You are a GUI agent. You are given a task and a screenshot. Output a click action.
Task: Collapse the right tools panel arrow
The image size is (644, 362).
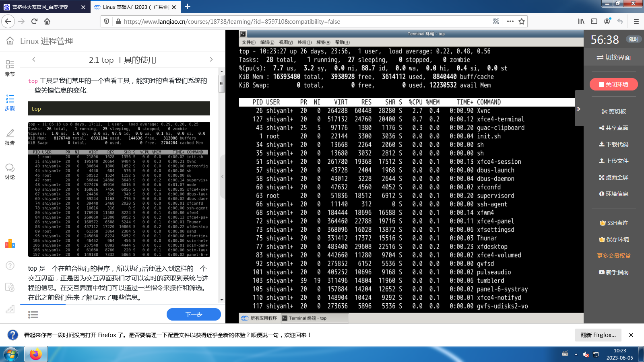pyautogui.click(x=579, y=109)
